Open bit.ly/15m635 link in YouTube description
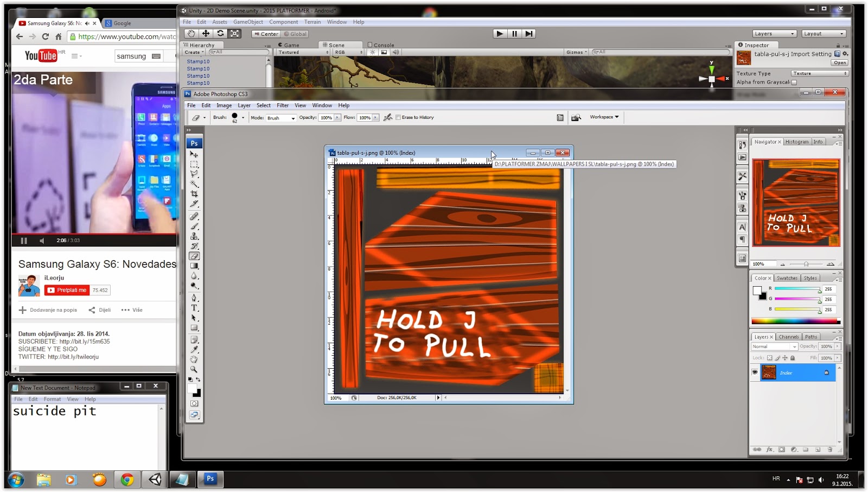Screen dimensions: 868x492 (85, 342)
